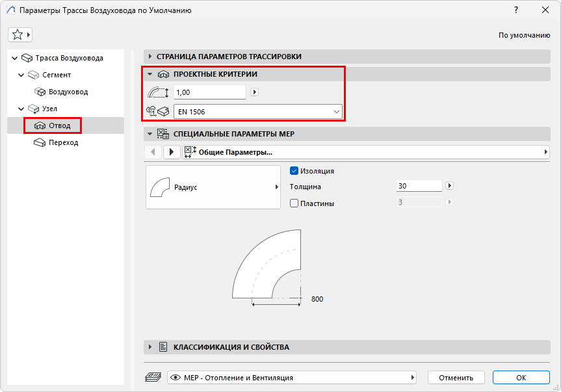Open the Favorites star button
Screen dimensions: 561x392
coord(20,34)
